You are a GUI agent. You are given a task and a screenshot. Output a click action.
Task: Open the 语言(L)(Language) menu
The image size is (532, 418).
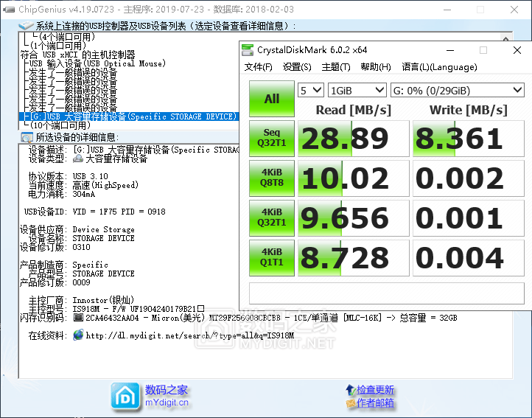pos(439,67)
